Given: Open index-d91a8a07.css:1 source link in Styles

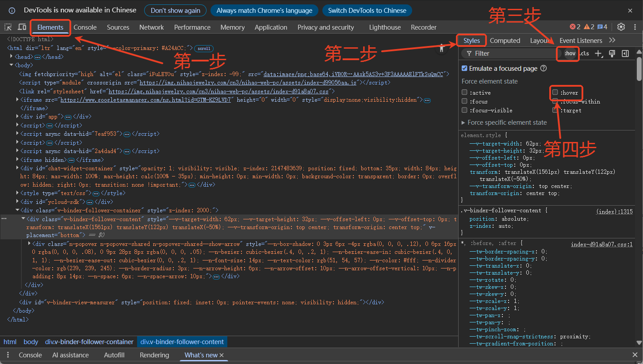Looking at the screenshot, I should click(x=602, y=245).
